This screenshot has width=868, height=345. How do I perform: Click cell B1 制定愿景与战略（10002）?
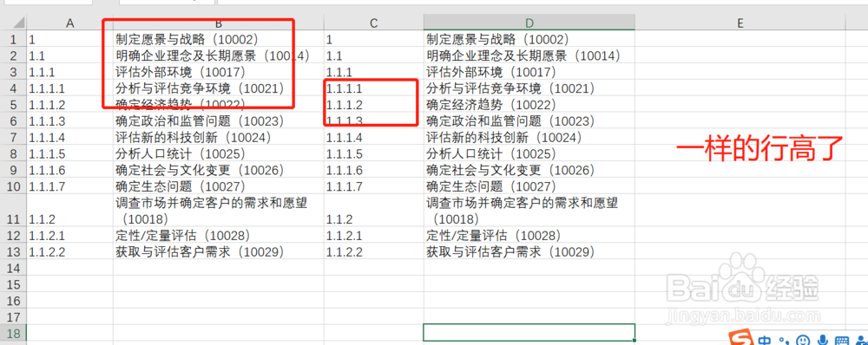point(219,39)
